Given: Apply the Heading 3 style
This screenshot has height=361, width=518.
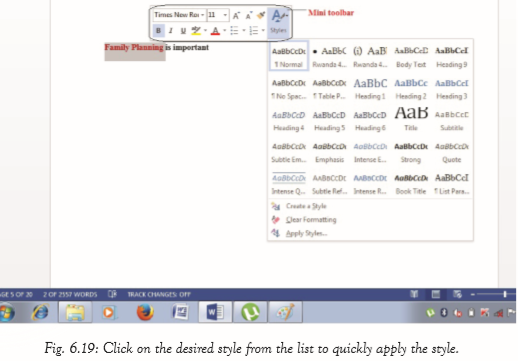Looking at the screenshot, I should pos(452,89).
